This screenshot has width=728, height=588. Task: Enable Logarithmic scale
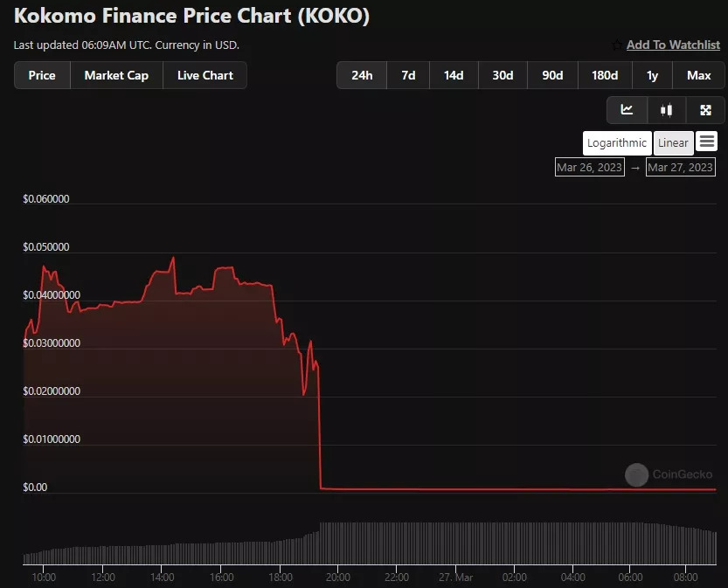click(617, 142)
